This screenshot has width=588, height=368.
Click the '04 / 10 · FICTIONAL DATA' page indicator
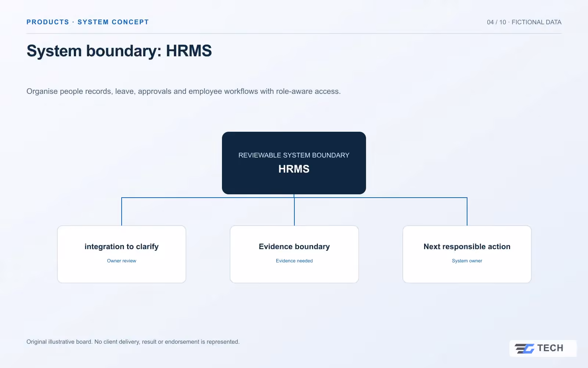tap(524, 22)
